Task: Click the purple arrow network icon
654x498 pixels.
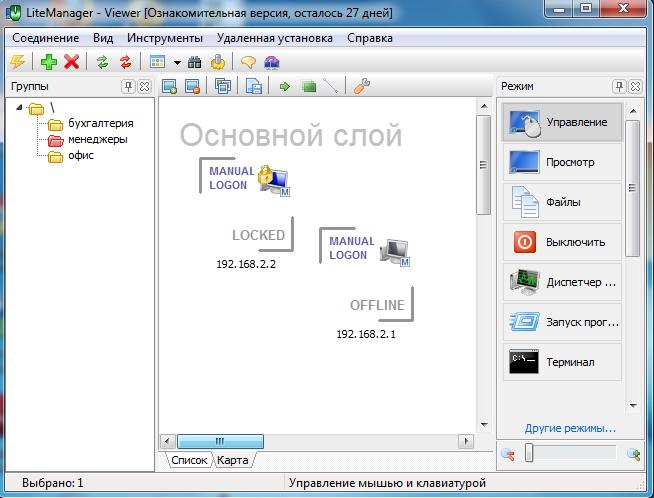Action: (272, 63)
